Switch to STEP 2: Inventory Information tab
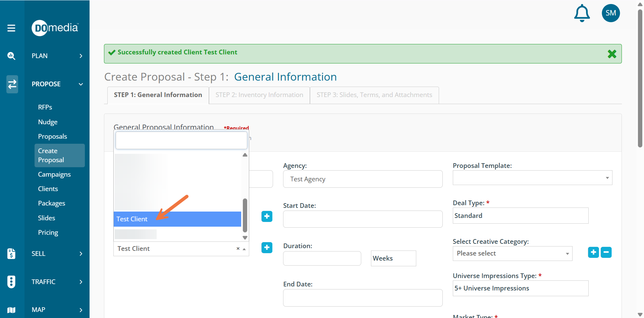644x318 pixels. 259,95
